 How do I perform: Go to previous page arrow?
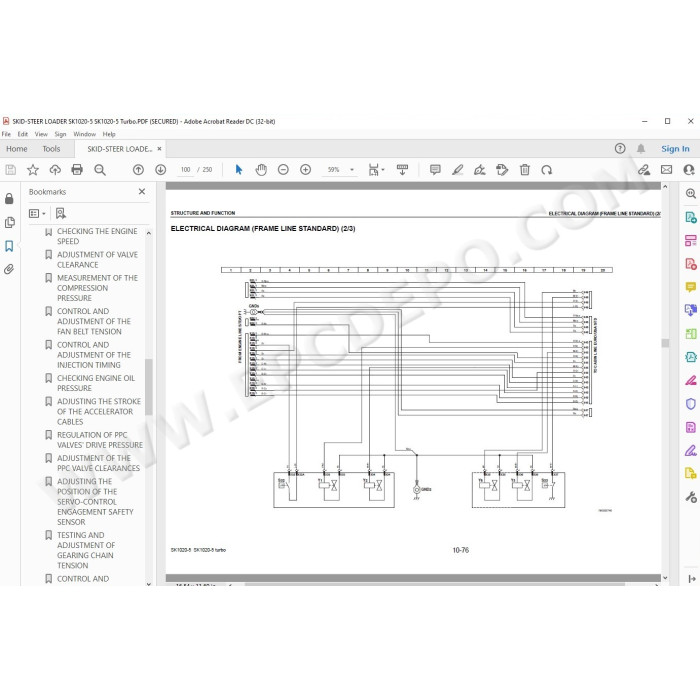click(x=138, y=170)
